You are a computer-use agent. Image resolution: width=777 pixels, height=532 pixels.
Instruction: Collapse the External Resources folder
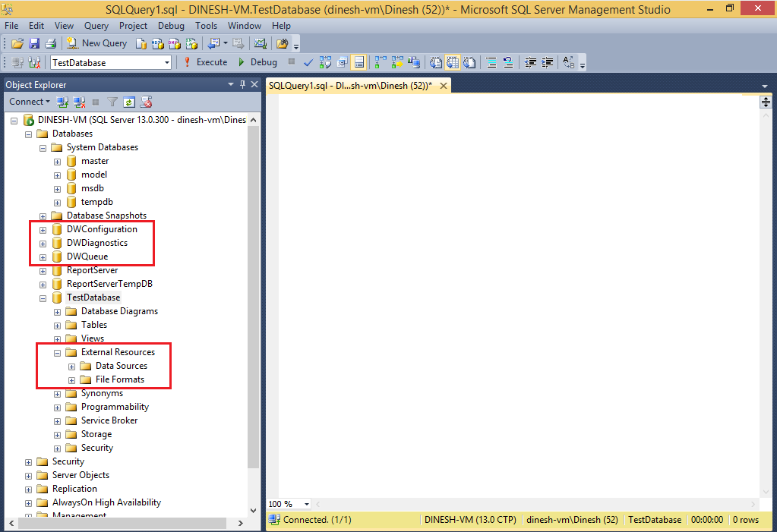57,351
